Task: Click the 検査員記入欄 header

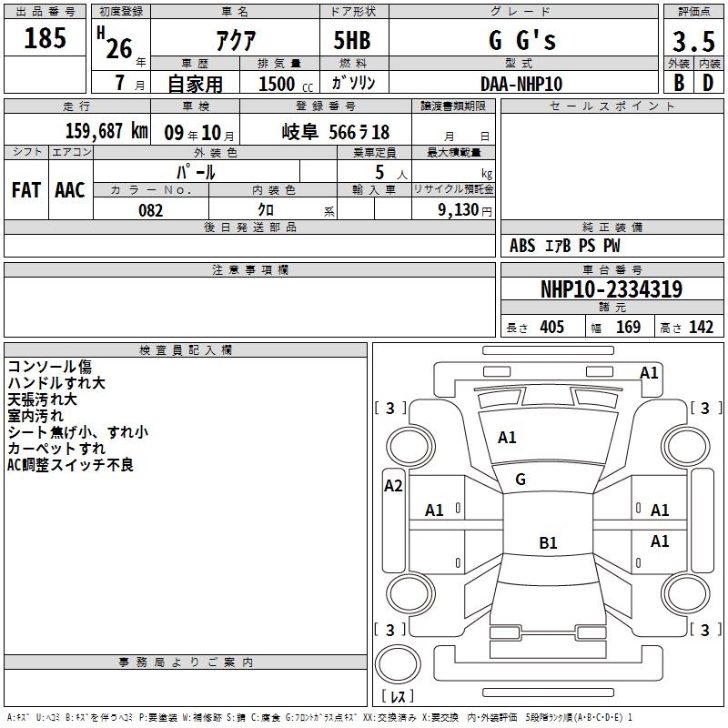Action: (186, 350)
